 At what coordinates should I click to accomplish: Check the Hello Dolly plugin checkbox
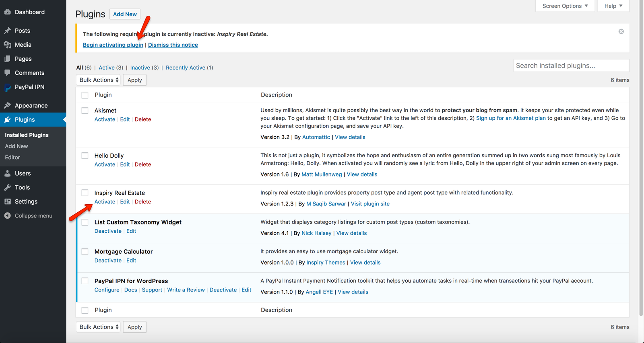click(x=85, y=156)
